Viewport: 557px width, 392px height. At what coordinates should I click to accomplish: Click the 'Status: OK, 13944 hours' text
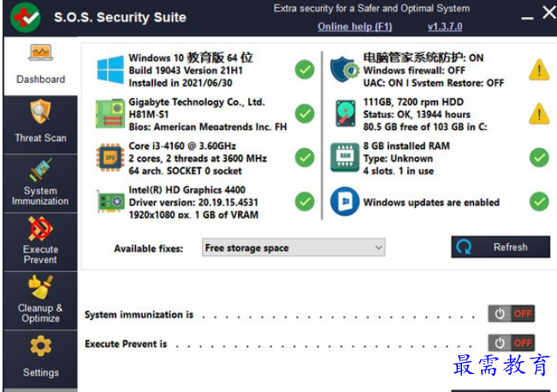pyautogui.click(x=417, y=115)
